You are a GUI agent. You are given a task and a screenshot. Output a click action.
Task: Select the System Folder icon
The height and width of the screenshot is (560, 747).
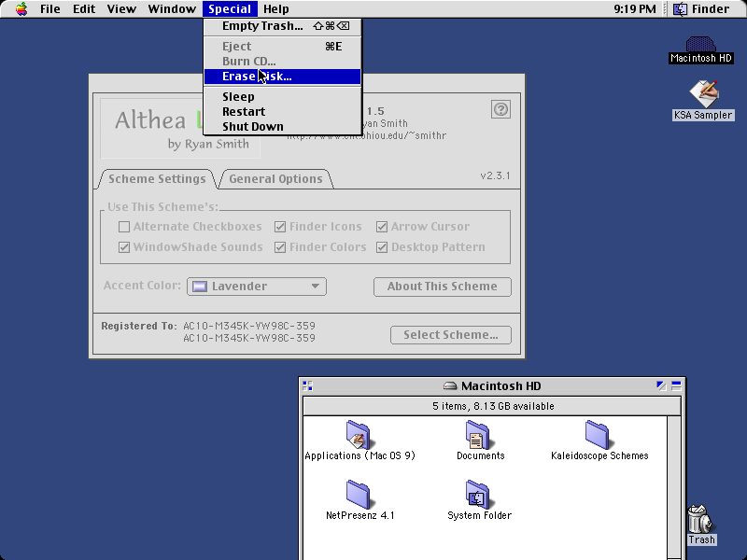(x=479, y=500)
